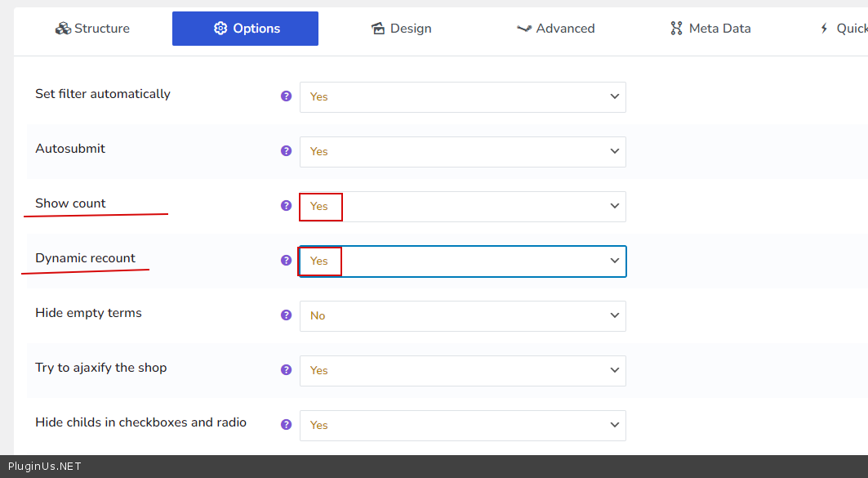Screen dimensions: 868x478
Task: Click help icon for Try to ajaxify the shop
Action: tap(286, 369)
